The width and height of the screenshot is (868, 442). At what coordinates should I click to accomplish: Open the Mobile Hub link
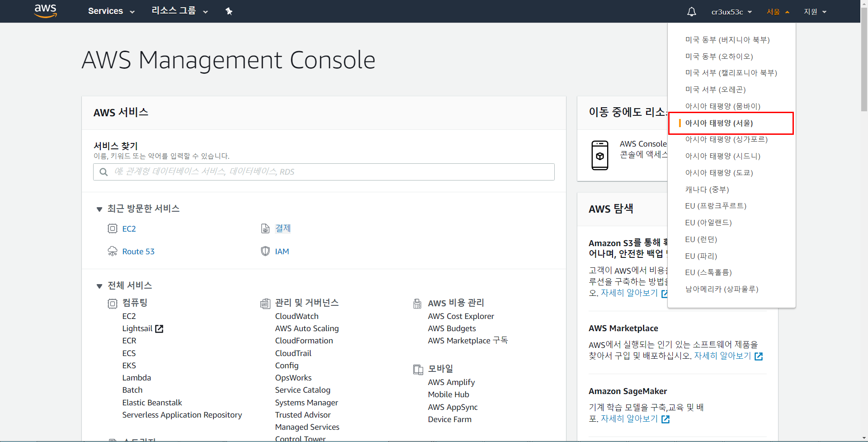click(448, 394)
